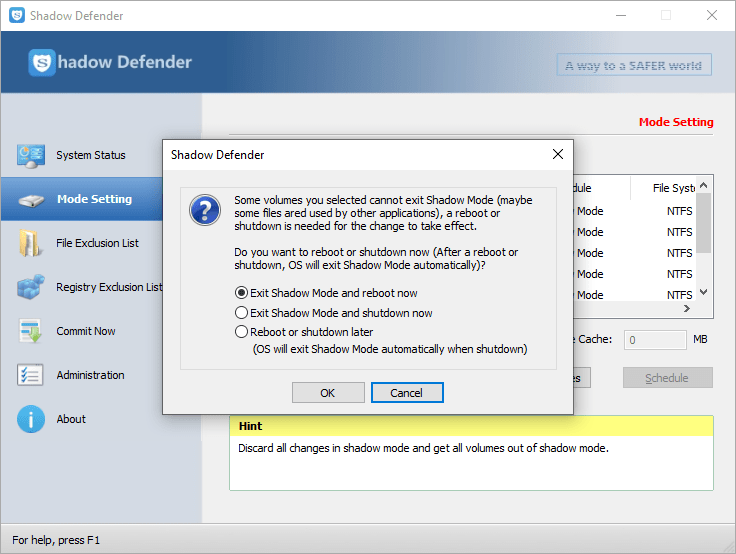Close the Shadow Defender dialog with X
736x554 pixels.
point(558,154)
